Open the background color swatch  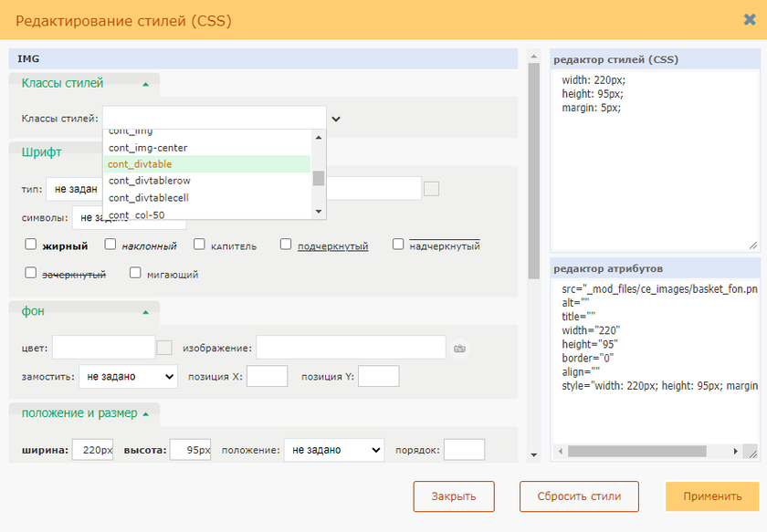point(164,348)
